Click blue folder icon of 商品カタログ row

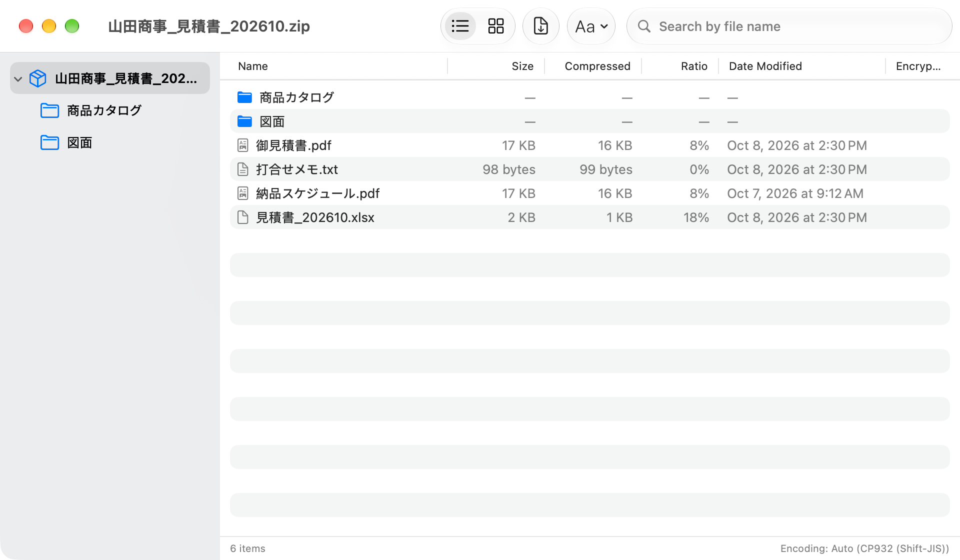pos(244,97)
